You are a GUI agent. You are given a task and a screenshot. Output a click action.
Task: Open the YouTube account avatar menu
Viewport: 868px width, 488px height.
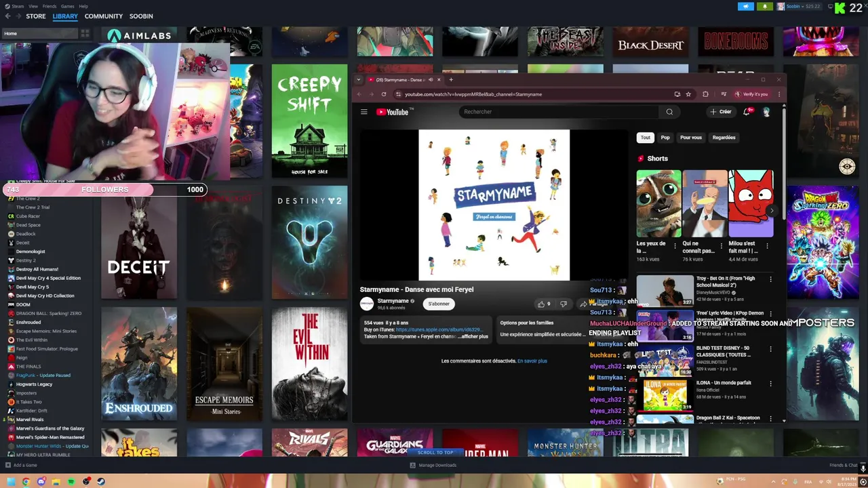(766, 112)
